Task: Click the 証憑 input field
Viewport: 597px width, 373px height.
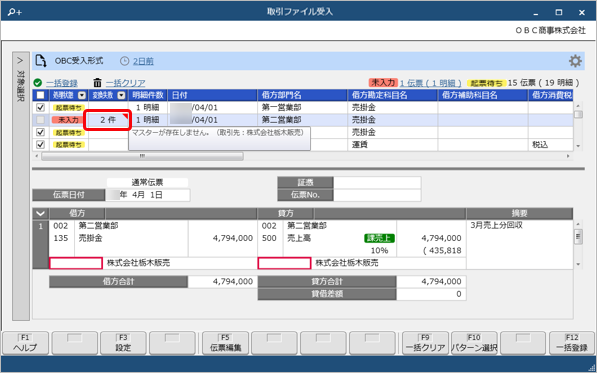Action: pyautogui.click(x=377, y=182)
